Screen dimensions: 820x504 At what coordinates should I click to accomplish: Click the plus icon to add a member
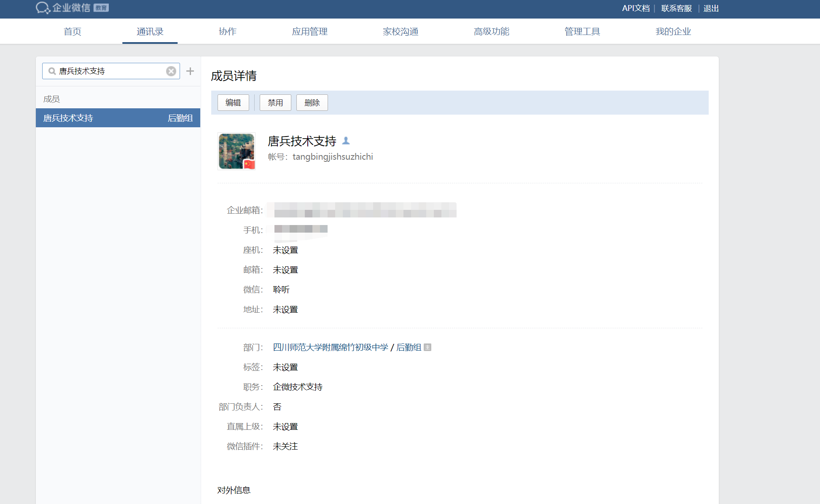click(x=190, y=71)
